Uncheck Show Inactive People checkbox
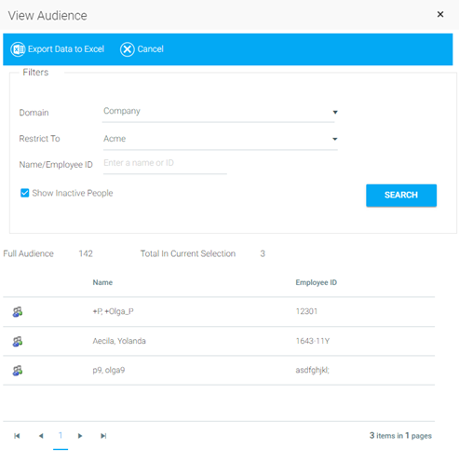Screen dimensions: 459x476 pos(25,193)
